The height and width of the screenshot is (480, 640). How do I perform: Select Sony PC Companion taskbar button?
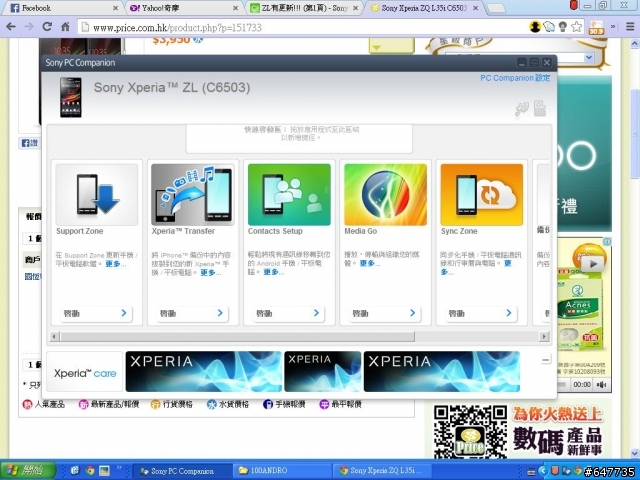[x=182, y=471]
